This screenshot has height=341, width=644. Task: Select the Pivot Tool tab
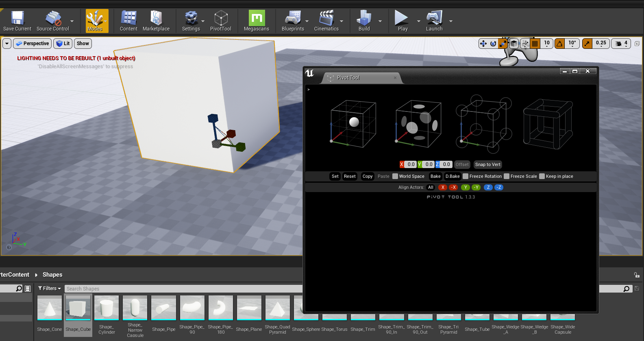tap(361, 78)
